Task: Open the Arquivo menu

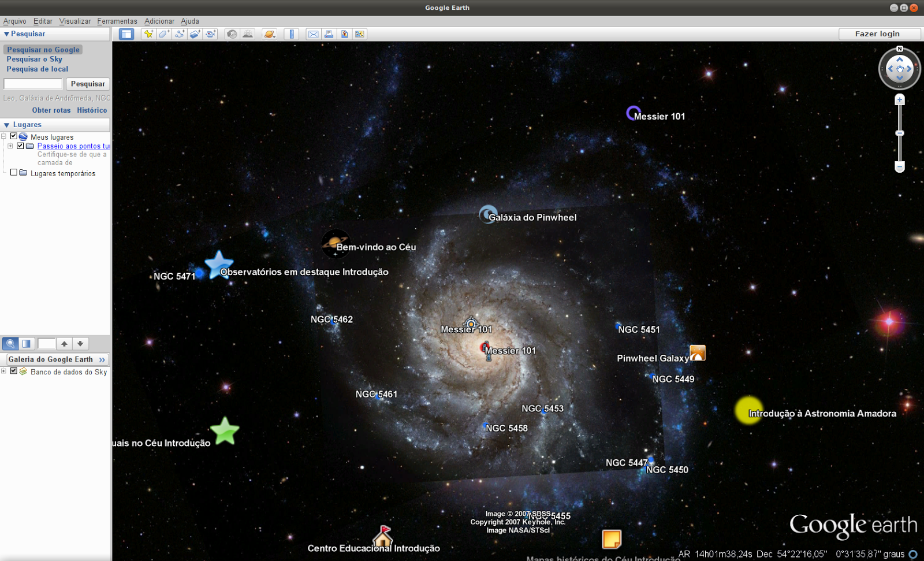Action: click(15, 21)
